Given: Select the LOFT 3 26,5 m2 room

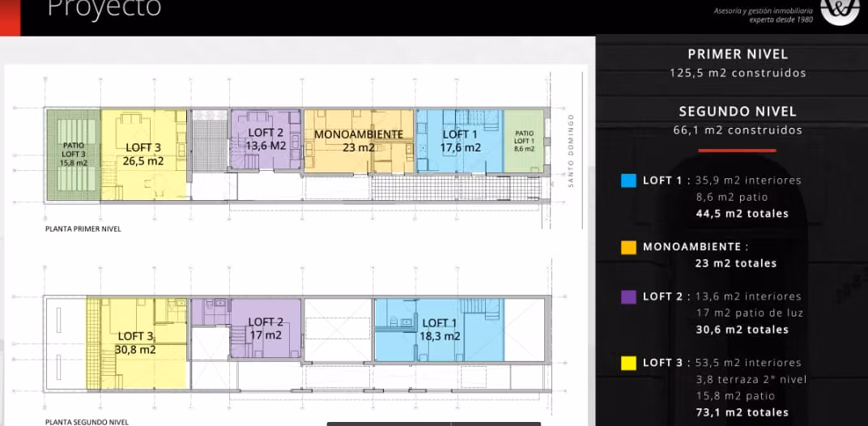Looking at the screenshot, I should (x=144, y=155).
